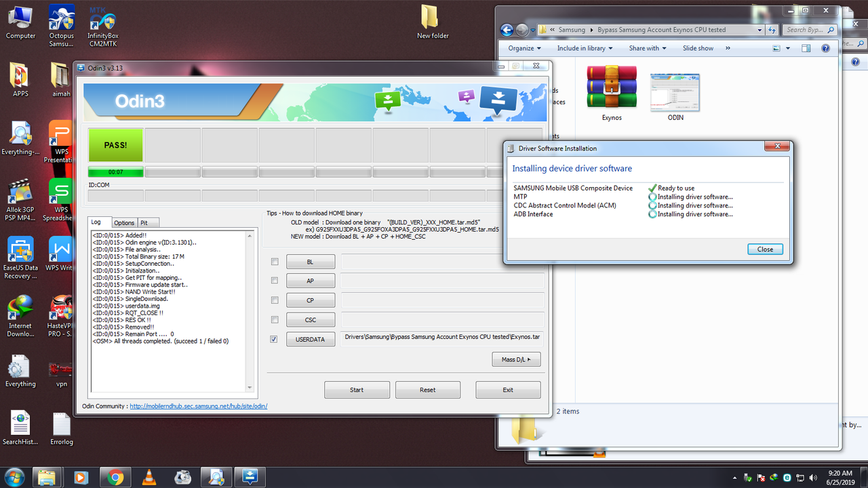Open the Odin Community samsung.net link
Screen dimensions: 868x488
(199, 406)
